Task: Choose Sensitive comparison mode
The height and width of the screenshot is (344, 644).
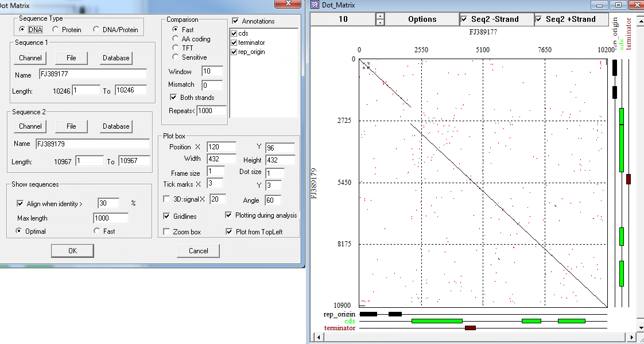Action: pyautogui.click(x=176, y=57)
